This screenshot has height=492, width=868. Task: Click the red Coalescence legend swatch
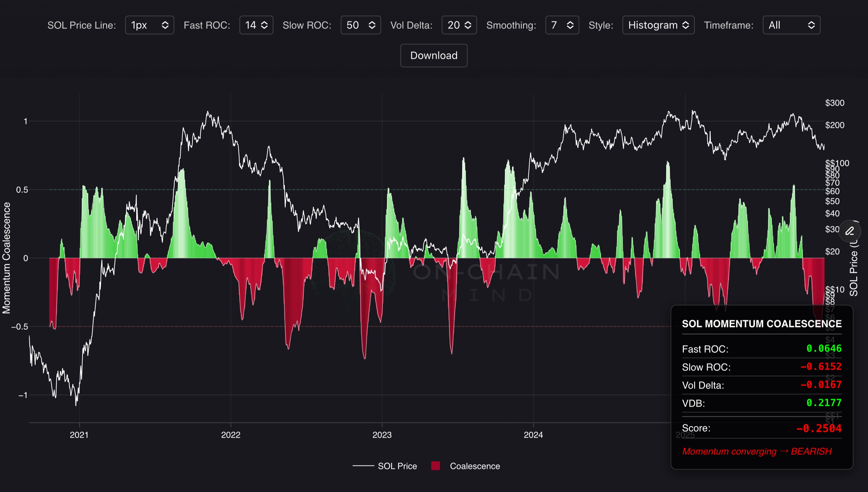436,466
